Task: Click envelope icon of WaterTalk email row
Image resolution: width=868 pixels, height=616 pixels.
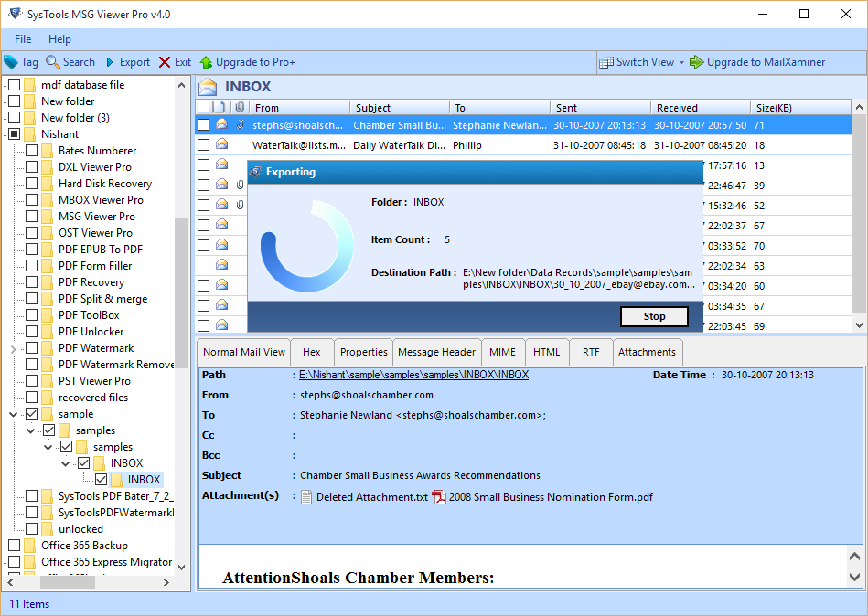Action: [222, 144]
